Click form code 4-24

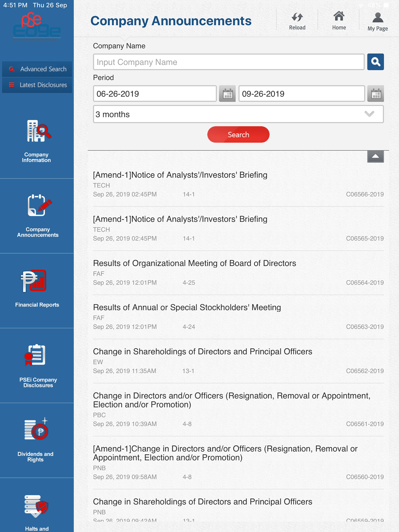[189, 327]
